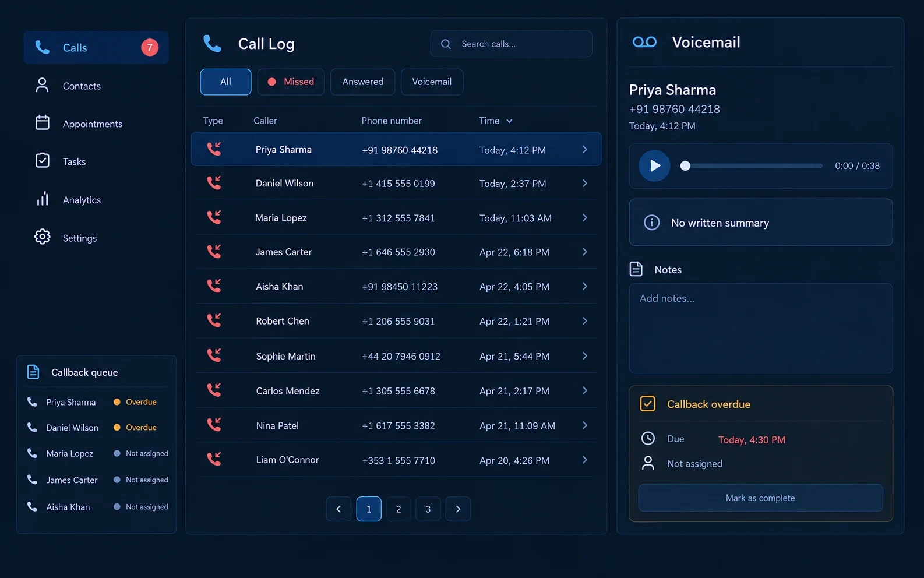Open the Analytics bar chart icon
This screenshot has height=578, width=924.
[x=43, y=199]
